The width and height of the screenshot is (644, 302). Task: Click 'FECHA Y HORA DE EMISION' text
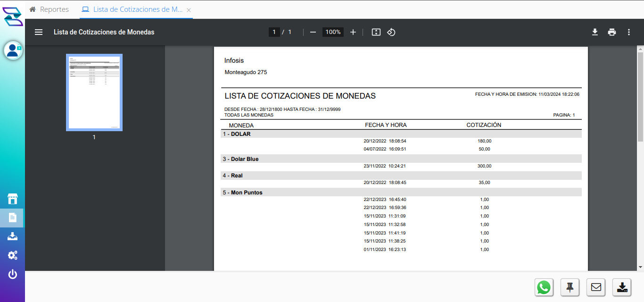pos(527,94)
